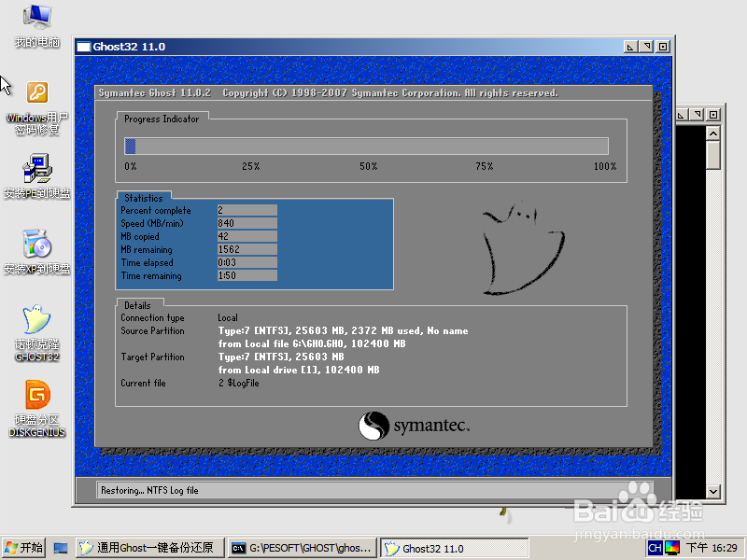747x560 pixels.
Task: Click scroll up arrow in console window
Action: coord(713,133)
